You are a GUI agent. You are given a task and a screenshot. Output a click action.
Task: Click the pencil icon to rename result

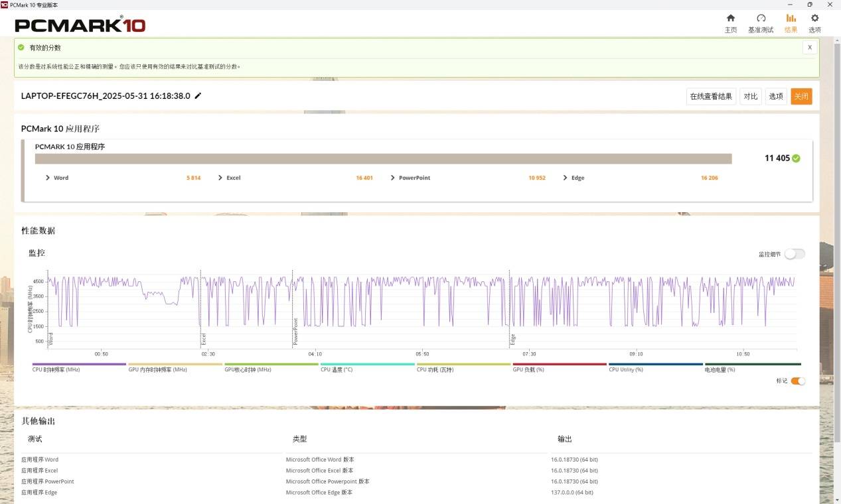pos(198,96)
